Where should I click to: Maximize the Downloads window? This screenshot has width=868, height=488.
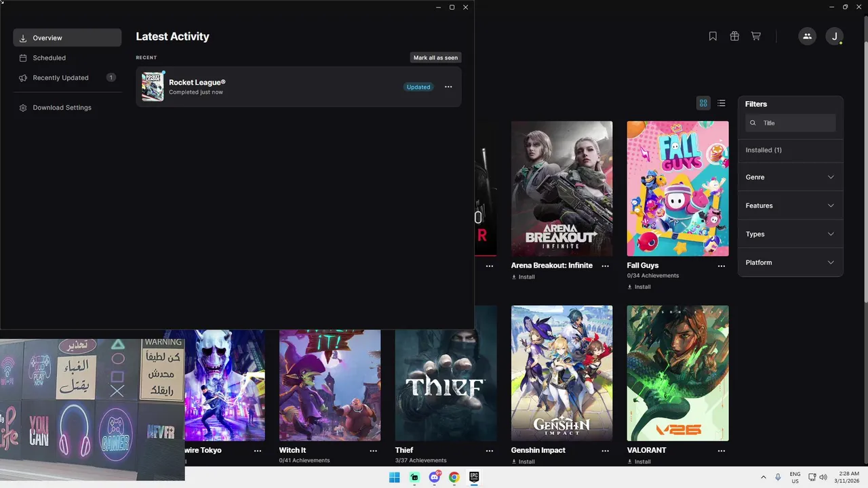(452, 7)
